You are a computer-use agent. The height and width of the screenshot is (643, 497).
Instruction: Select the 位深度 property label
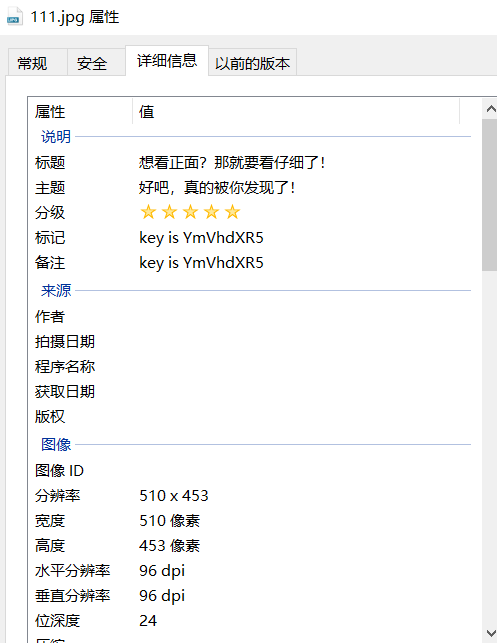(x=57, y=621)
